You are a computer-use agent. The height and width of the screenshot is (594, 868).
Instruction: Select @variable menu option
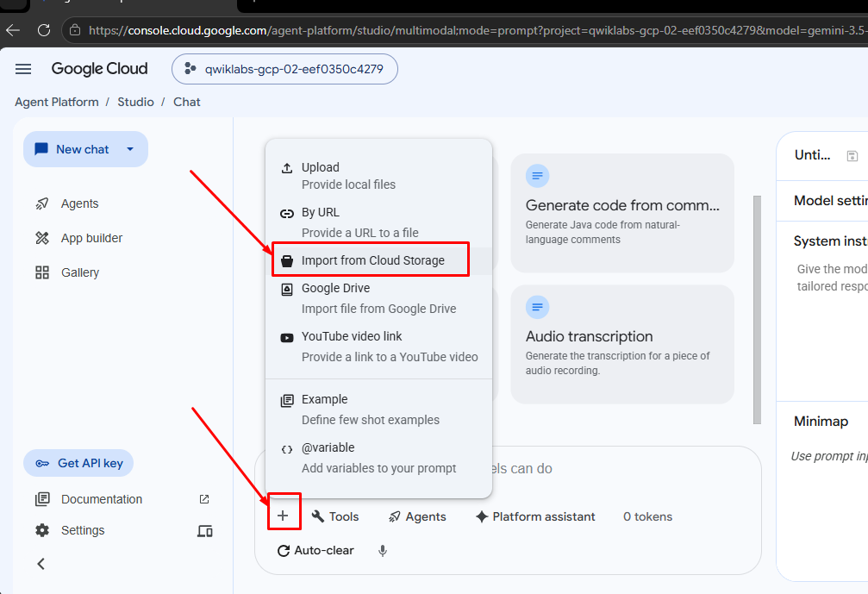(x=378, y=457)
